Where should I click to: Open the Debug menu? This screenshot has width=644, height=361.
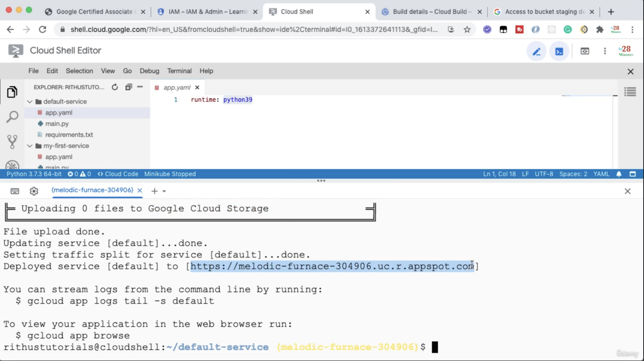pos(149,71)
